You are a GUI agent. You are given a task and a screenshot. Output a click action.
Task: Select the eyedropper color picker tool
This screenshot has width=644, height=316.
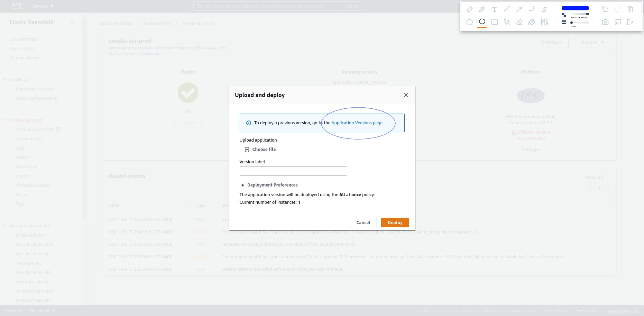click(x=482, y=9)
